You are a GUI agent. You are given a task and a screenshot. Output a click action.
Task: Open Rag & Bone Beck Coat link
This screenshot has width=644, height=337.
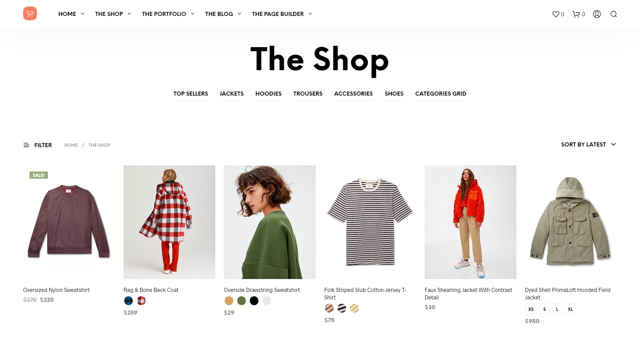151,290
